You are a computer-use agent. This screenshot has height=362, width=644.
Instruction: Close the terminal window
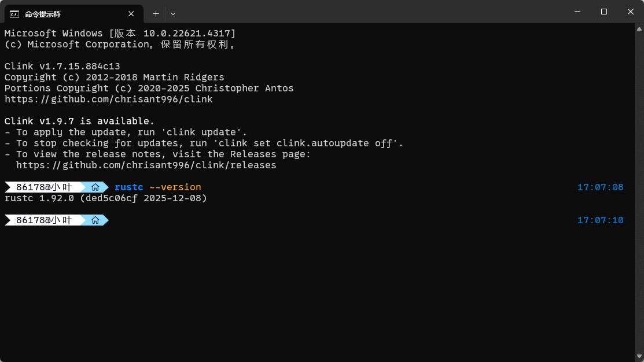(x=630, y=12)
